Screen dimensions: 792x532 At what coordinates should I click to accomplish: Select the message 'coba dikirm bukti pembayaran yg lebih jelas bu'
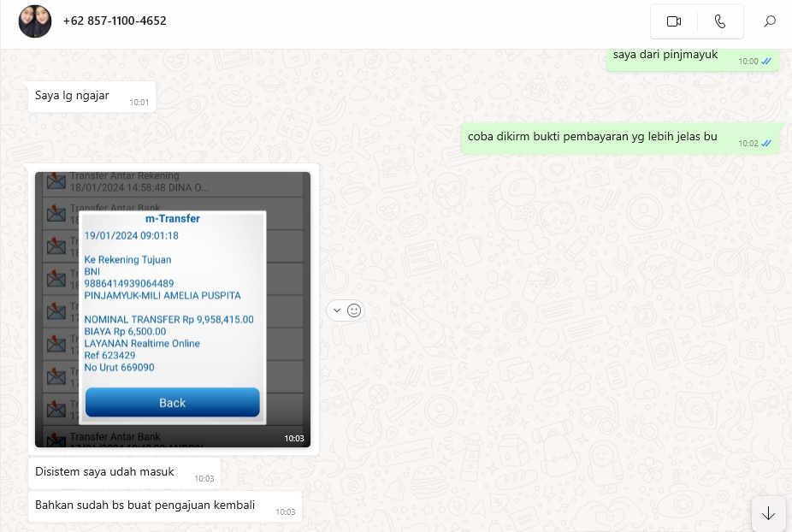[x=620, y=138]
